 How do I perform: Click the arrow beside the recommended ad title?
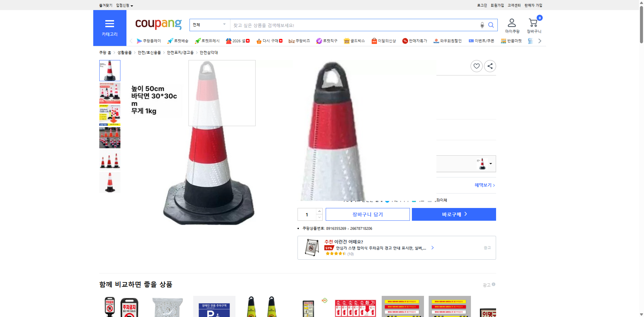[433, 248]
